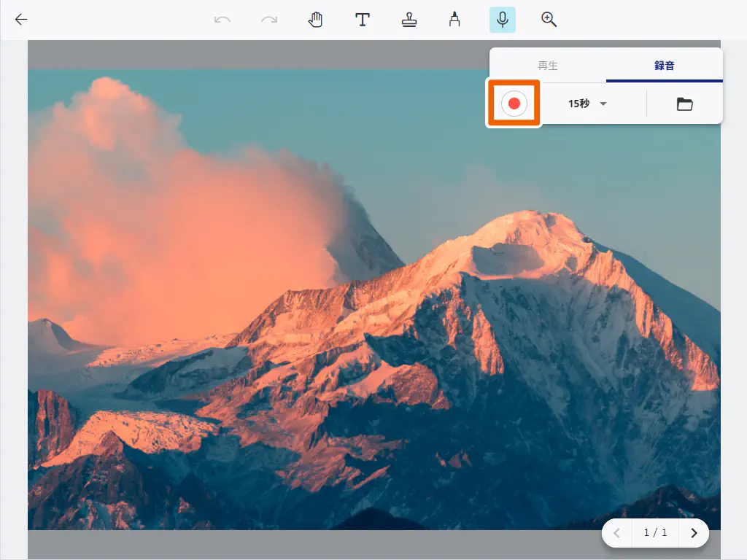Switch to the 再生 tab
The width and height of the screenshot is (747, 560).
(x=548, y=66)
